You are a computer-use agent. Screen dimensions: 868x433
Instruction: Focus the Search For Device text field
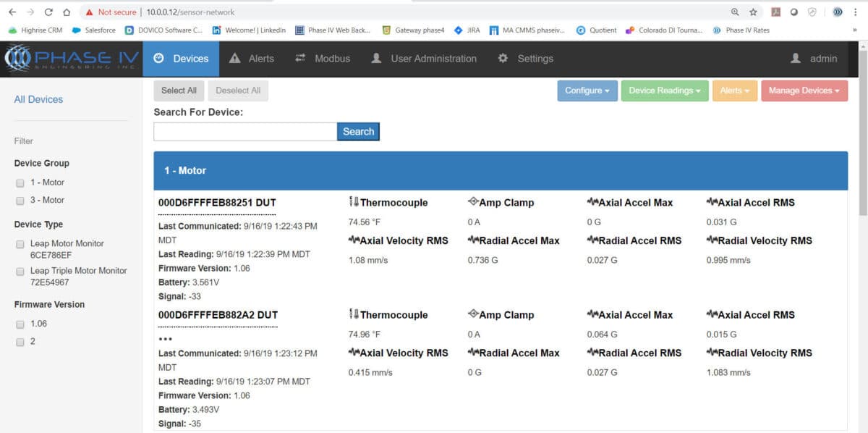[245, 131]
